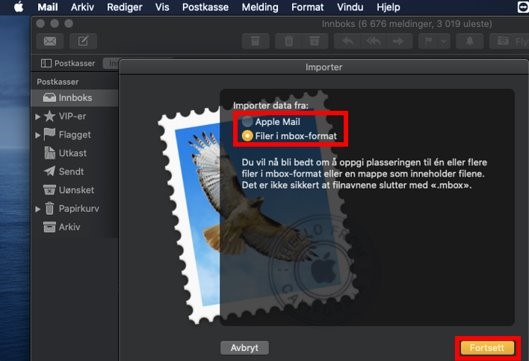The image size is (529, 361).
Task: Click the trash delete toolbar icon
Action: pyautogui.click(x=289, y=41)
